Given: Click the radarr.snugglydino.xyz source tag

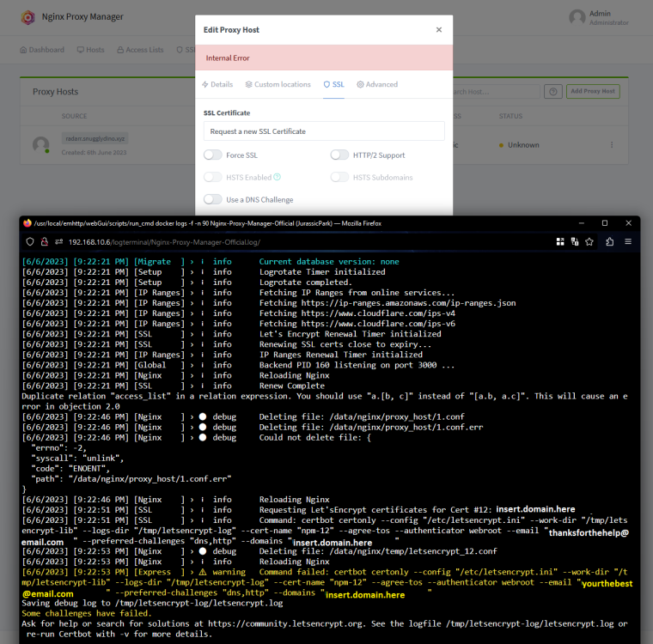Looking at the screenshot, I should click(x=95, y=138).
